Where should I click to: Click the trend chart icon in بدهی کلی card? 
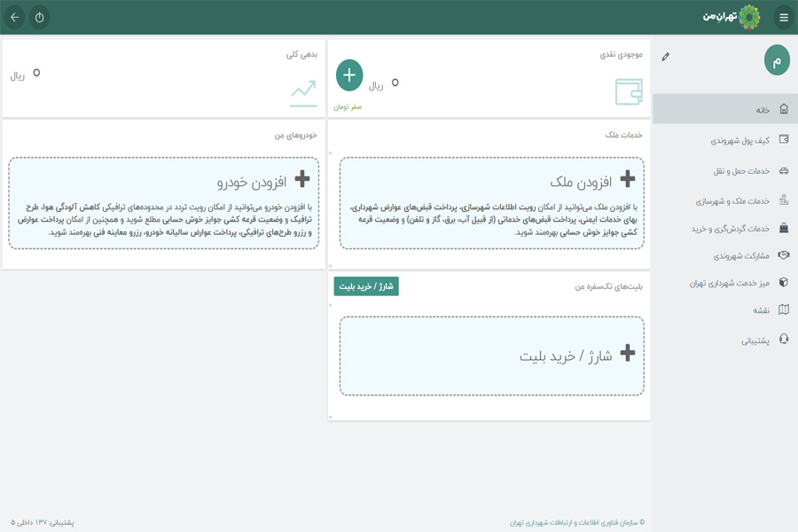303,93
